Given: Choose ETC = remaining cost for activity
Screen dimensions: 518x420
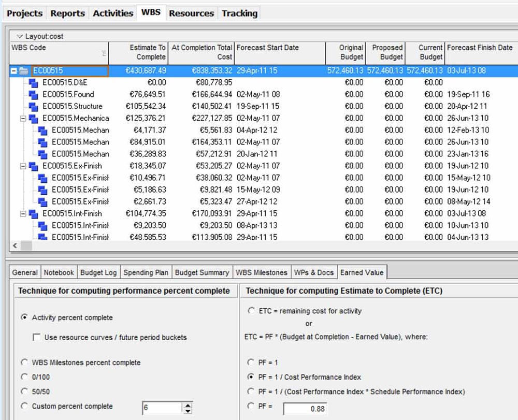Looking at the screenshot, I should coord(251,311).
